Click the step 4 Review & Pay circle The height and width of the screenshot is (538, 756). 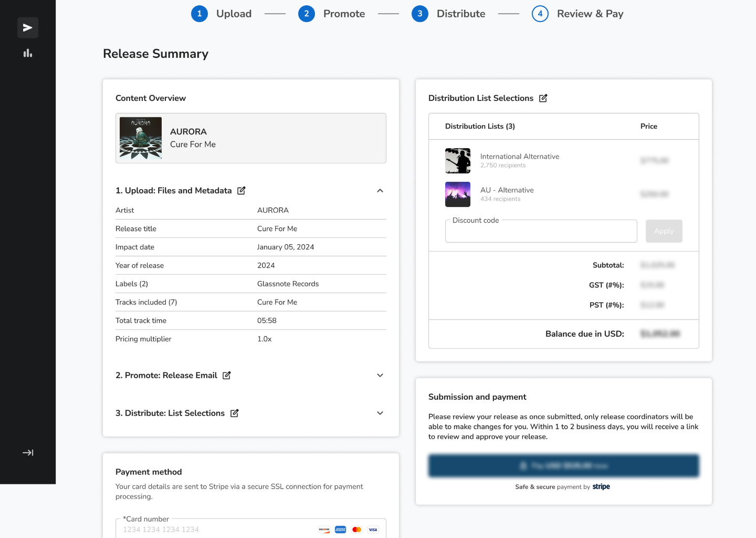[x=540, y=14]
